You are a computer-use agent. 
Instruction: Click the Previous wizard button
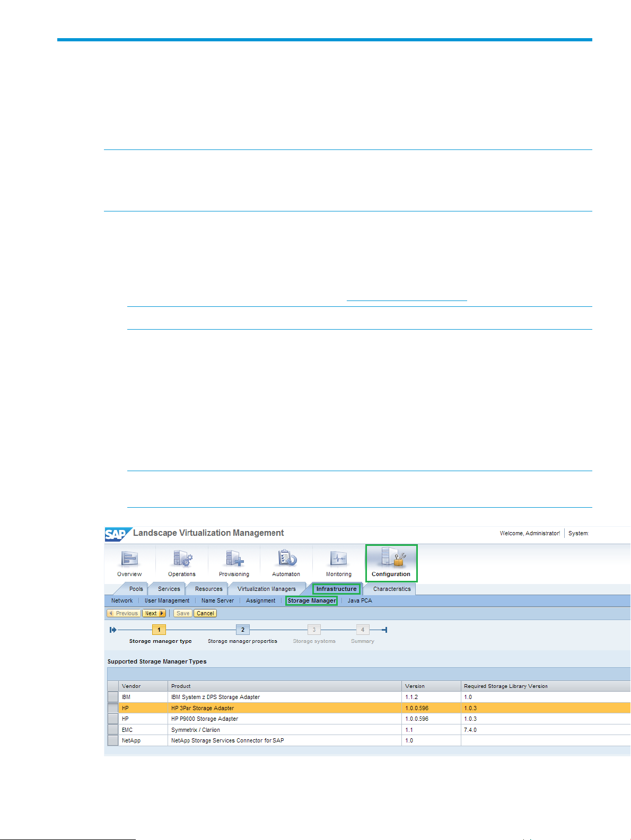pyautogui.click(x=124, y=613)
